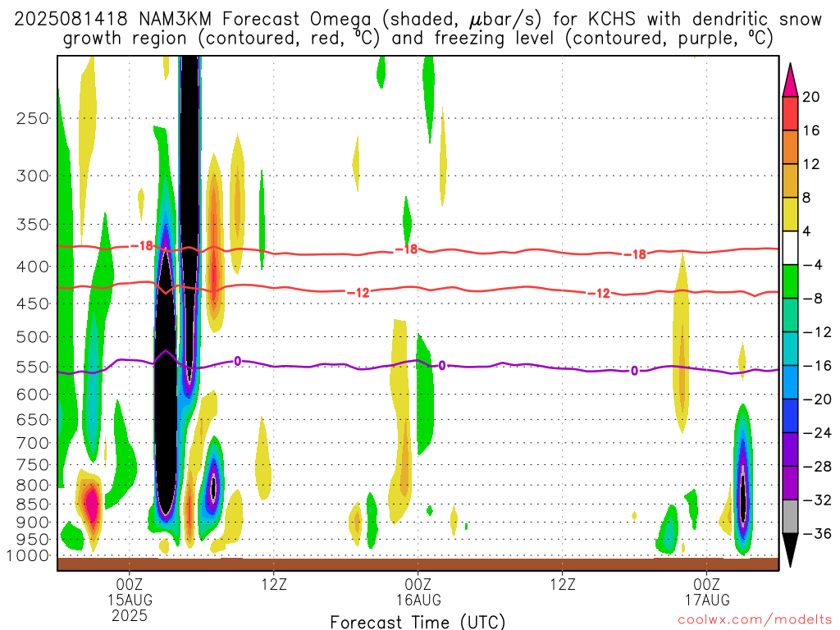Click the 12Z label before 16AUG

[x=274, y=583]
